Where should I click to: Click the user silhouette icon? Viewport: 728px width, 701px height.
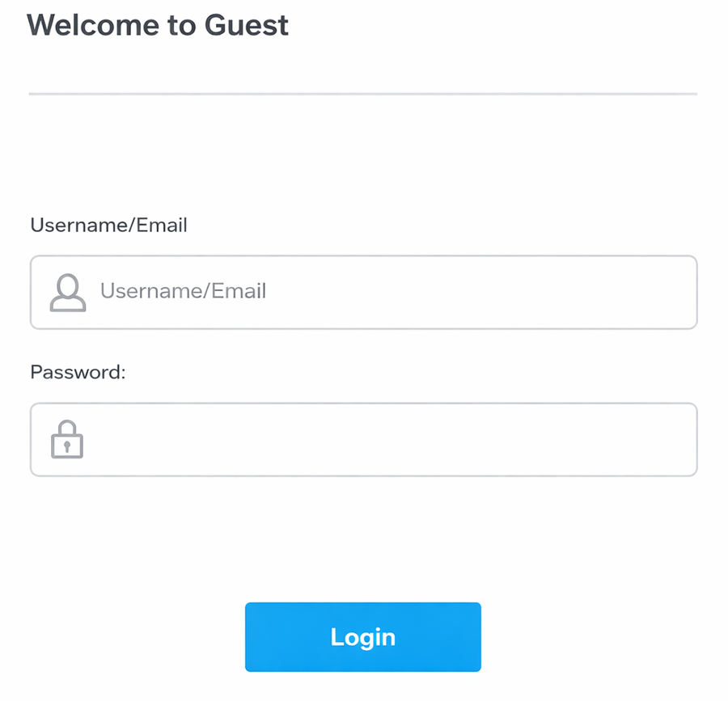coord(68,293)
